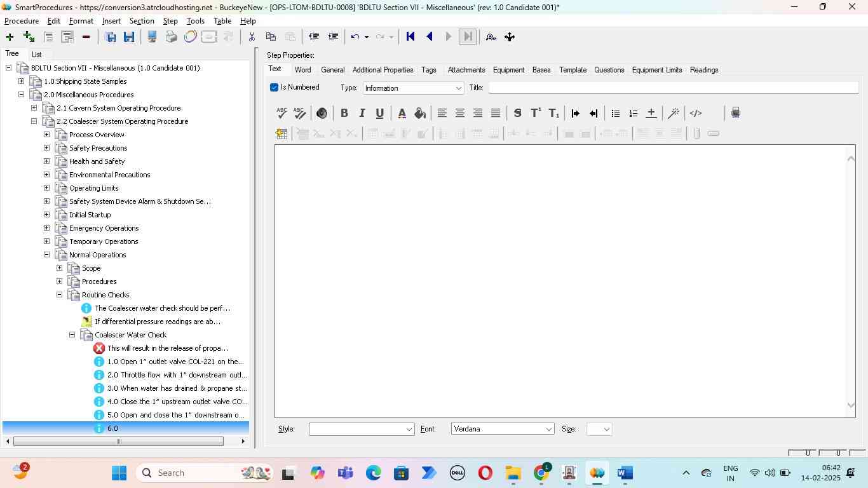This screenshot has width=868, height=488.
Task: Click the green plus add icon
Action: pos(10,37)
